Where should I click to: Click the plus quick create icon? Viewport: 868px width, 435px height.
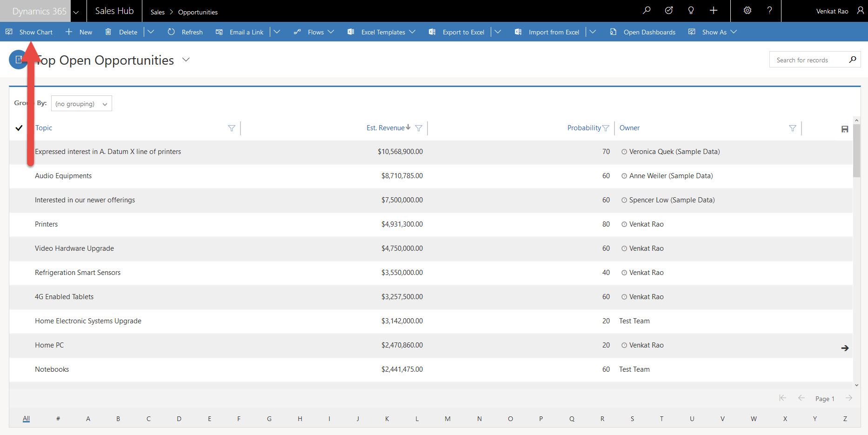point(713,10)
